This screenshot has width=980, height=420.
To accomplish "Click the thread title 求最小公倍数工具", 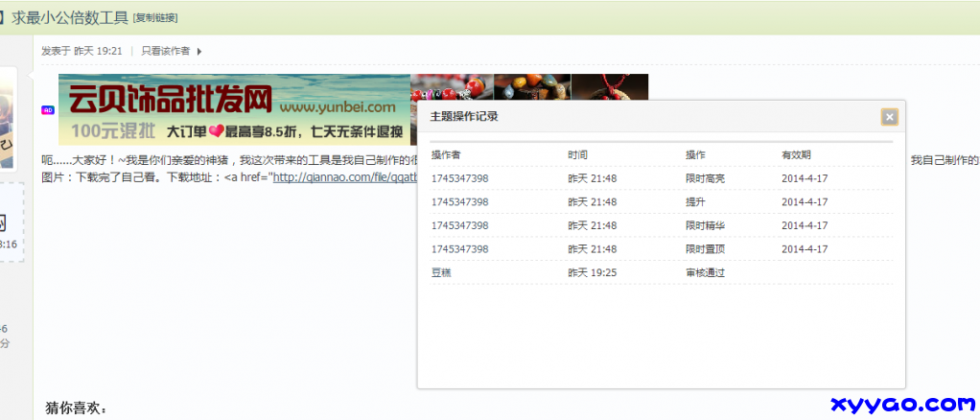I will (69, 17).
